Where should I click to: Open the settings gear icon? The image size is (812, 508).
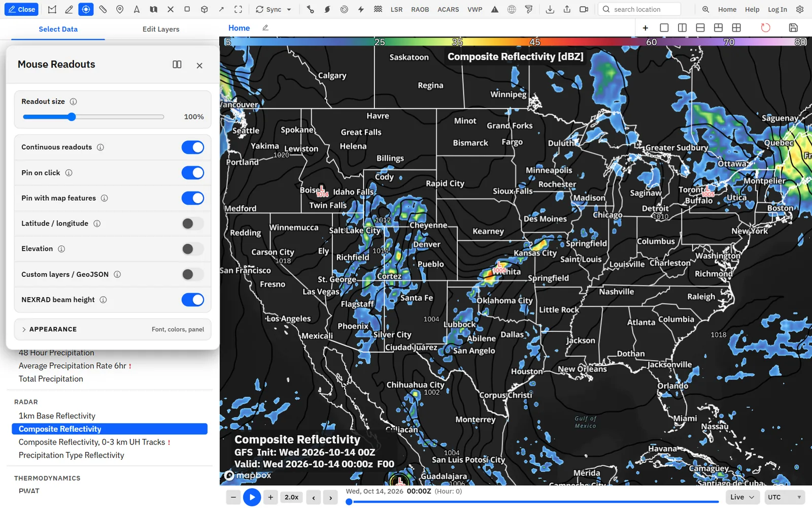click(800, 9)
